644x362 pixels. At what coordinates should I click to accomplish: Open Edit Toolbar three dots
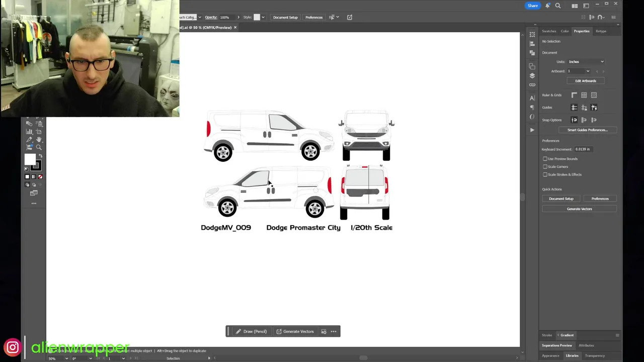[x=34, y=203]
